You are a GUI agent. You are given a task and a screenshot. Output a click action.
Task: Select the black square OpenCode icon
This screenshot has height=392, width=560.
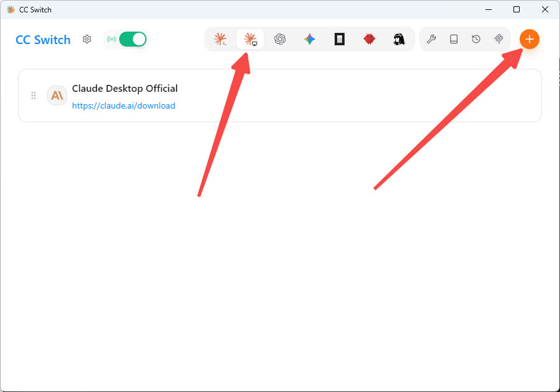339,39
